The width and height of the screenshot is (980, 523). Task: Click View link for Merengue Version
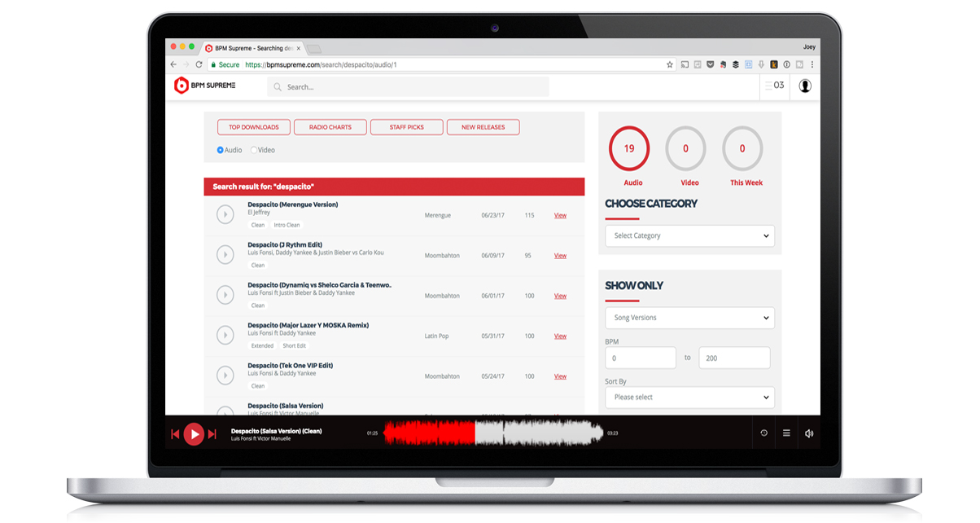pyautogui.click(x=560, y=215)
